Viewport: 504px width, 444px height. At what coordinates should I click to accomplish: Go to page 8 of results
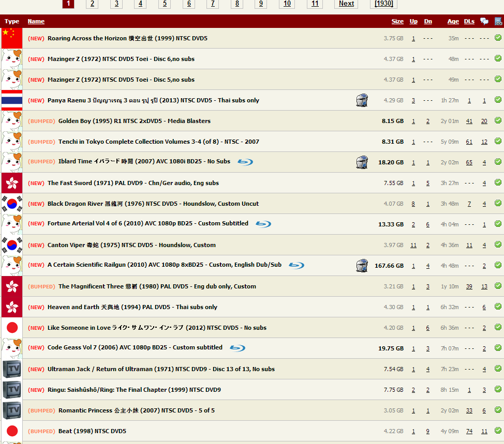pyautogui.click(x=237, y=4)
